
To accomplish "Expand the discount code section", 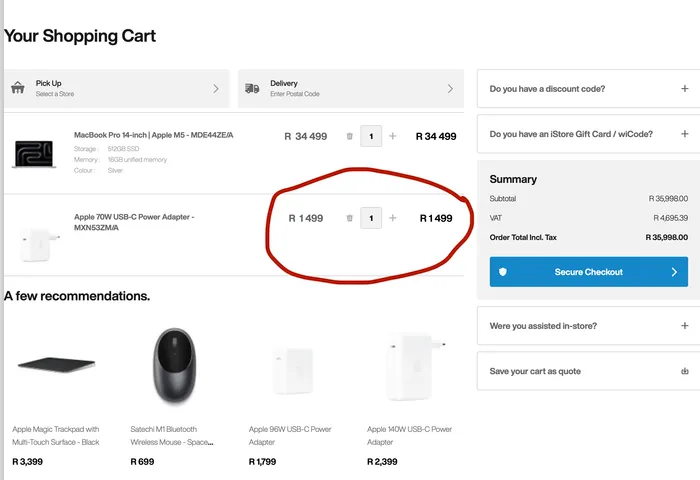I will [684, 89].
